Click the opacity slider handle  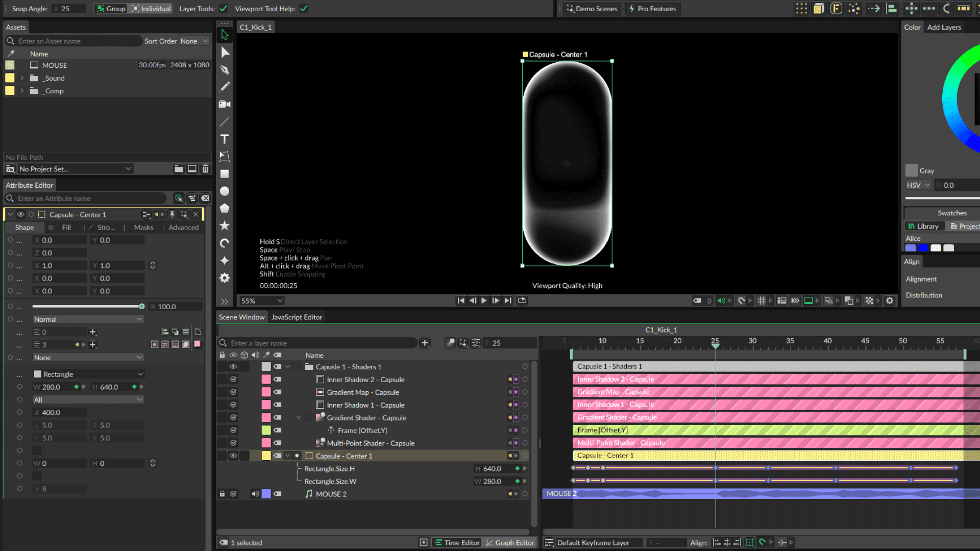(x=141, y=307)
